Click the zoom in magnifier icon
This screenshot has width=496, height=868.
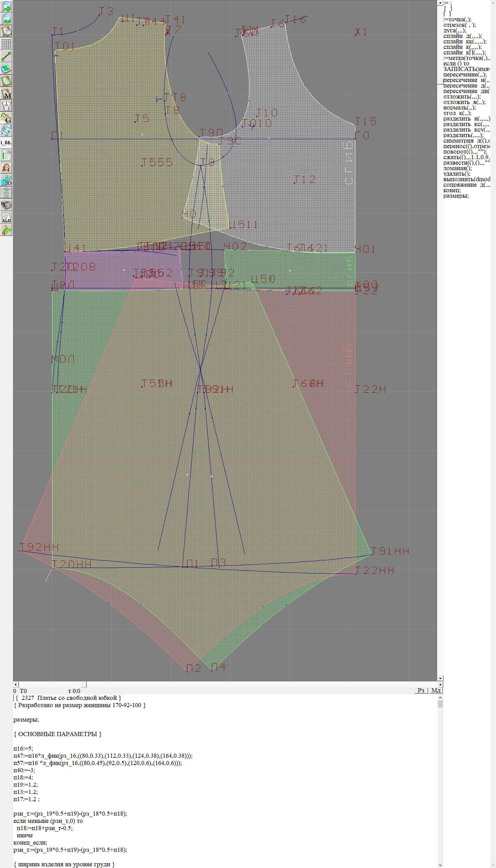coord(6,7)
